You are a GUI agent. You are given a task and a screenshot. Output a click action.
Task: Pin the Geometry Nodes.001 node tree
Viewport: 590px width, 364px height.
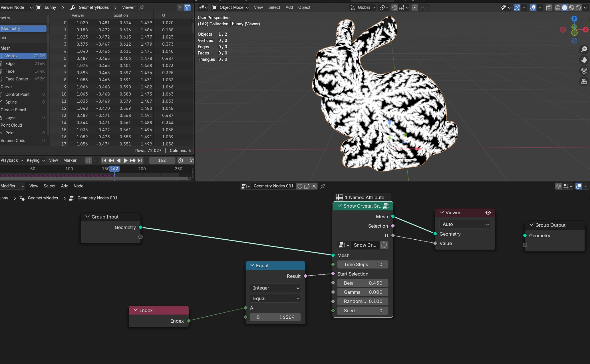323,186
